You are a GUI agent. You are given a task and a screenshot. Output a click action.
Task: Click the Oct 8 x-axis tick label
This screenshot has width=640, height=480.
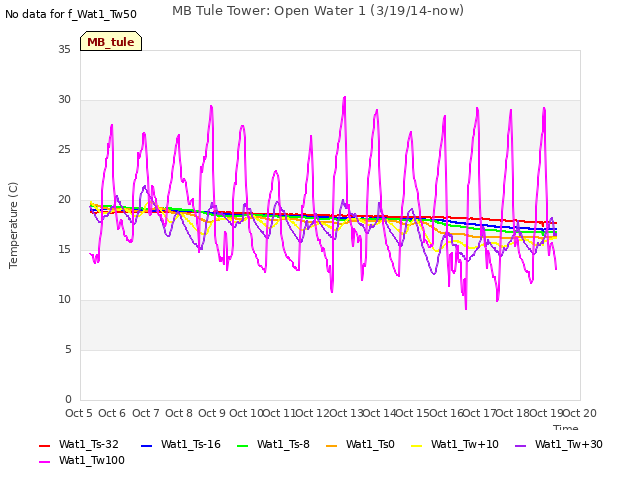179,413
